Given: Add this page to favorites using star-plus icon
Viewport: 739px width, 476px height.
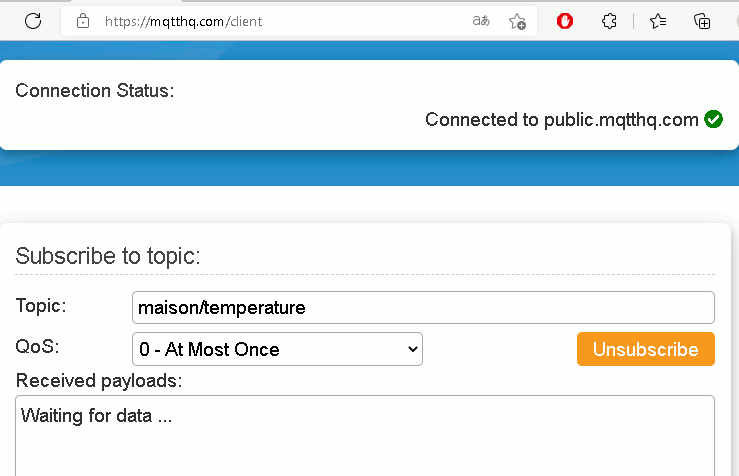Looking at the screenshot, I should 517,21.
